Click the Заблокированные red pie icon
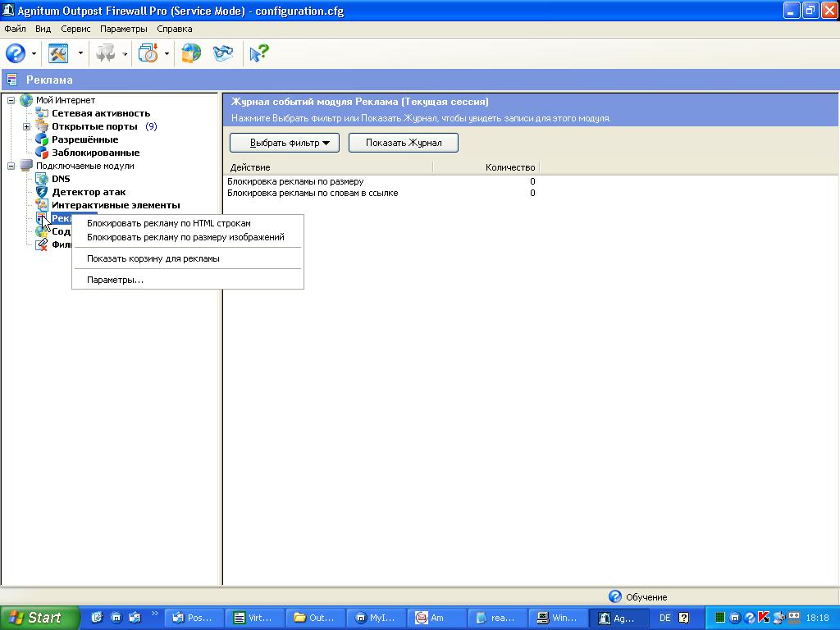This screenshot has width=840, height=630. 42,153
